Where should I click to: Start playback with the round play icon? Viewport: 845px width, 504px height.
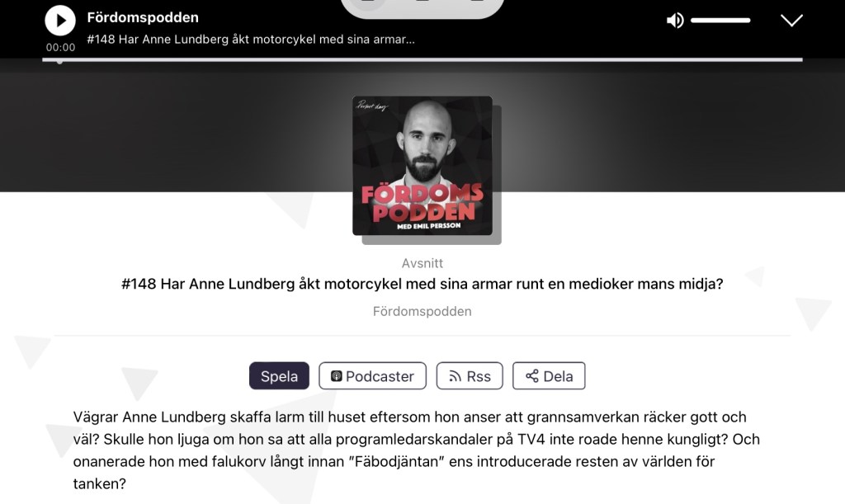[59, 21]
